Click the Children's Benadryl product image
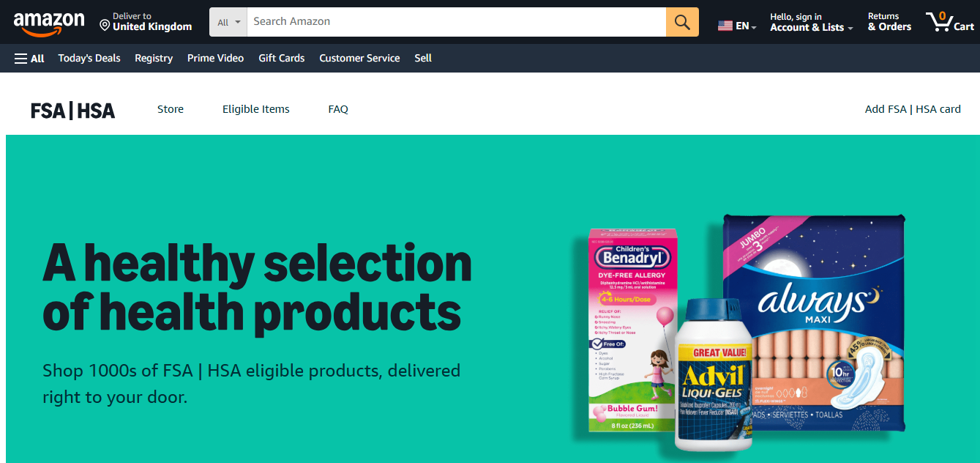The height and width of the screenshot is (463, 980). 634,330
